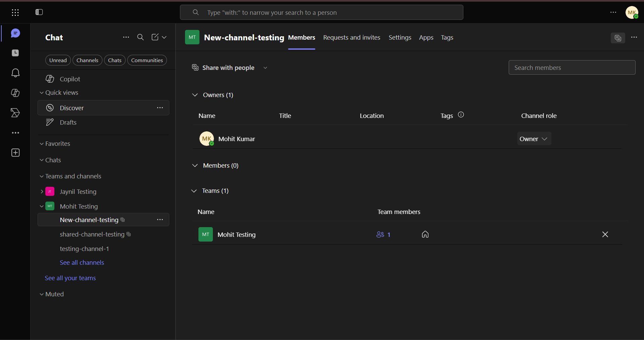Click the host team home icon

click(x=425, y=235)
